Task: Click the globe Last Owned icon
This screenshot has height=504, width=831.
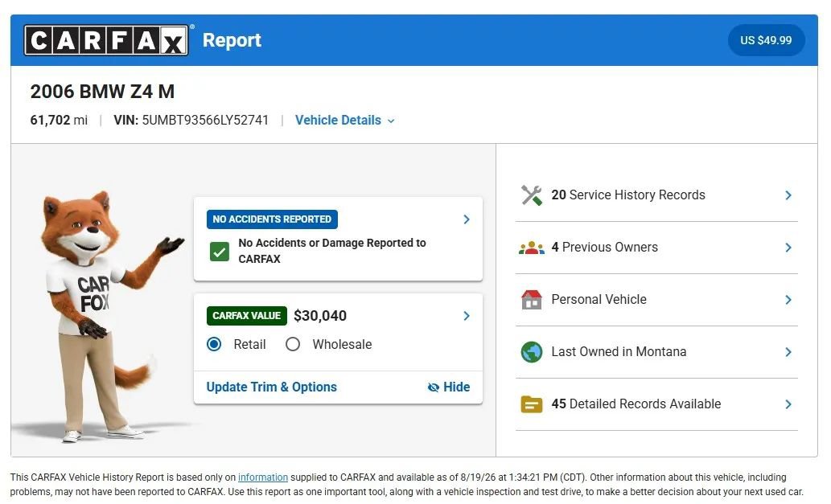Action: point(532,352)
